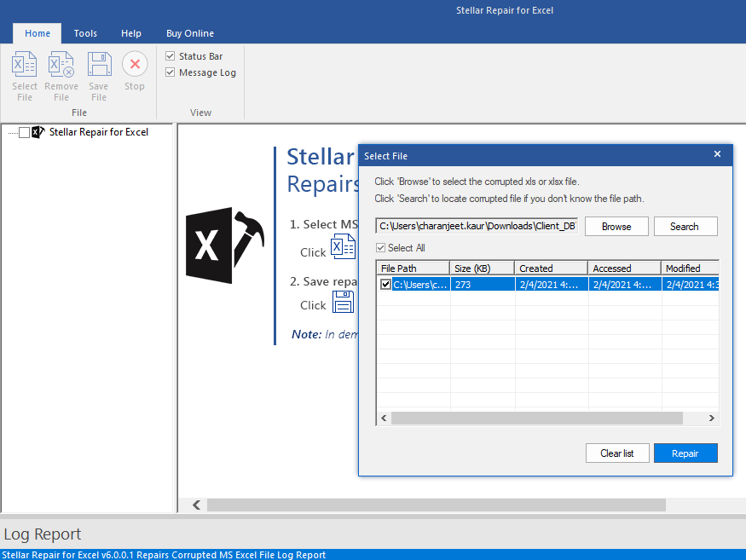Click the Select File ribbon icon

(x=24, y=64)
